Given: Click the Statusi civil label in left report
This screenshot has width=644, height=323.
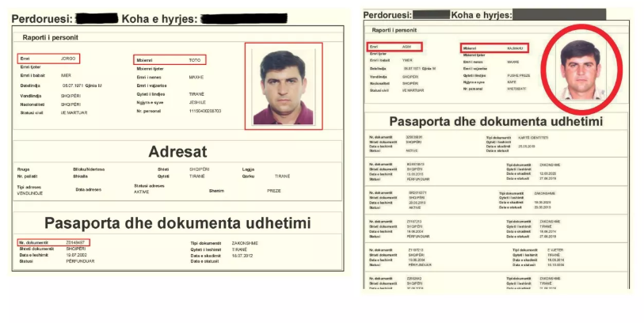Looking at the screenshot, I should [x=32, y=112].
